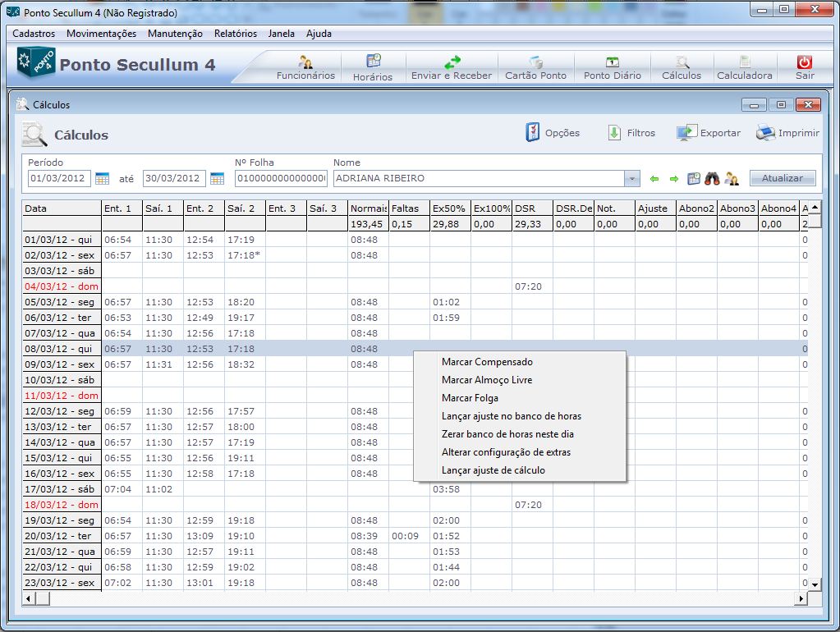The image size is (840, 632).
Task: Click the Faltas column header
Action: coord(409,208)
